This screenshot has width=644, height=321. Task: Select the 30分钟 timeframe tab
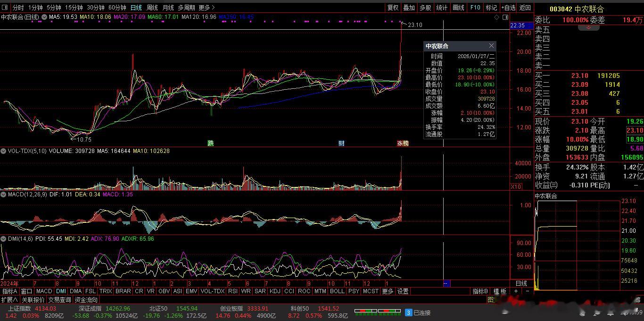[95, 8]
